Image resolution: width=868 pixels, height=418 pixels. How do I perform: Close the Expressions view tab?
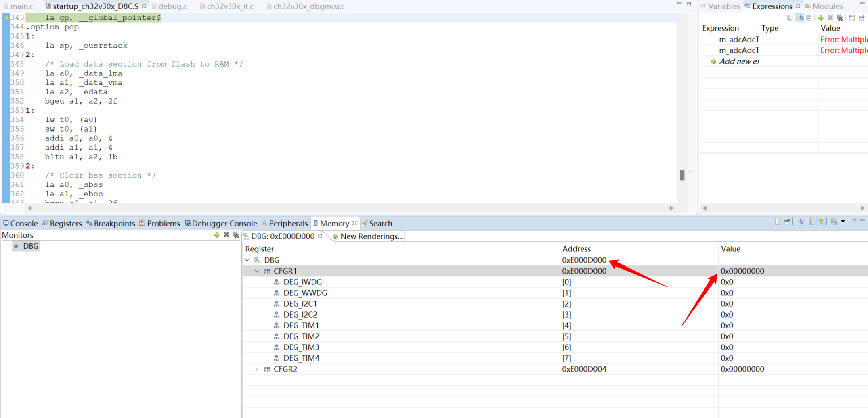[798, 6]
